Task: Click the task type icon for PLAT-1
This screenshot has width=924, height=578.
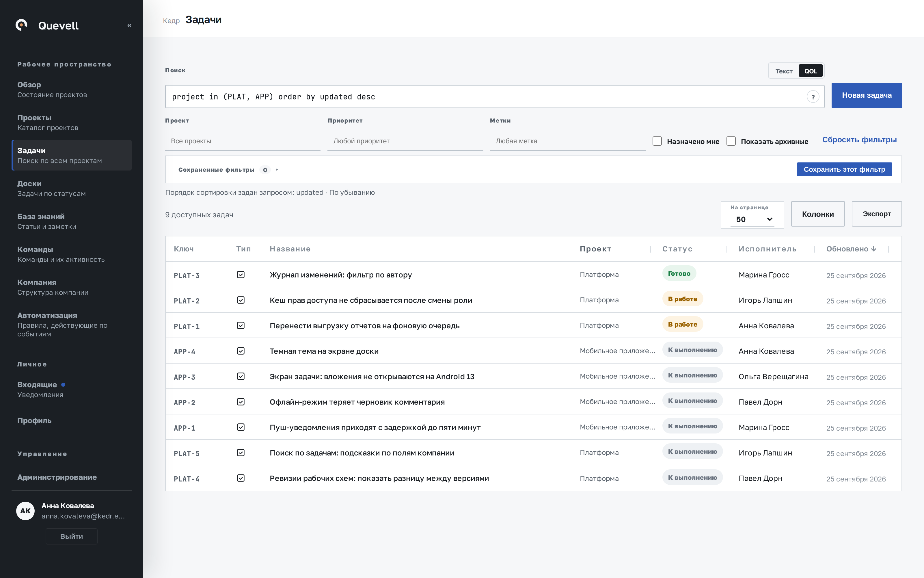Action: click(241, 325)
